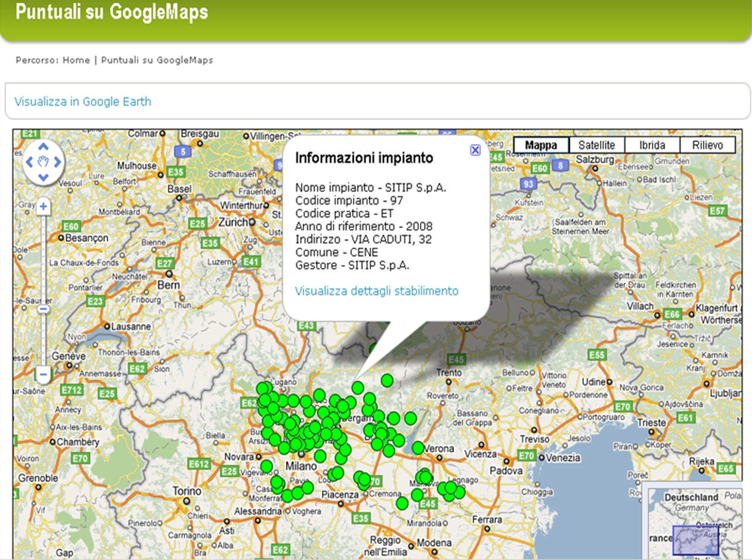This screenshot has width=752, height=560.
Task: Pan the map north with up arrow
Action: (x=43, y=146)
